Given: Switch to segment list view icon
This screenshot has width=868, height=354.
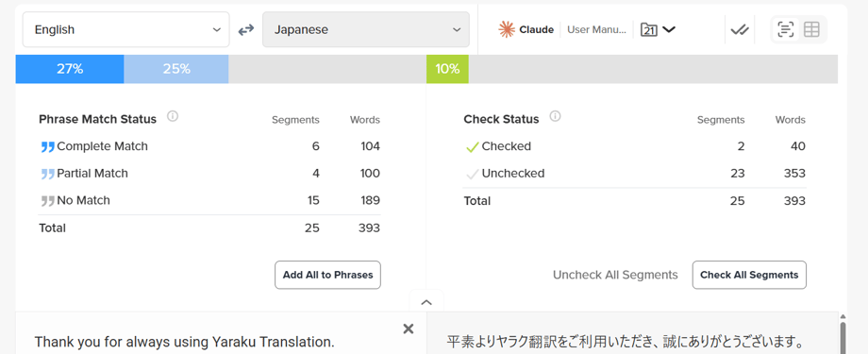Looking at the screenshot, I should (786, 29).
